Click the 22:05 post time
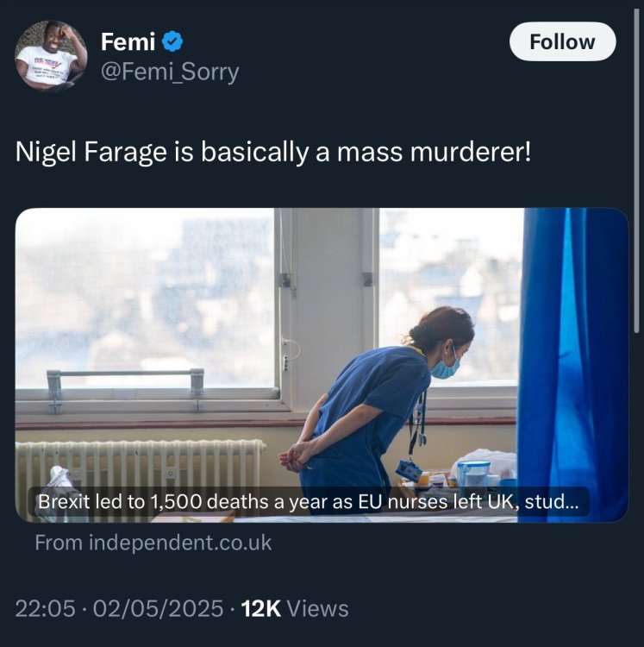 [45, 608]
